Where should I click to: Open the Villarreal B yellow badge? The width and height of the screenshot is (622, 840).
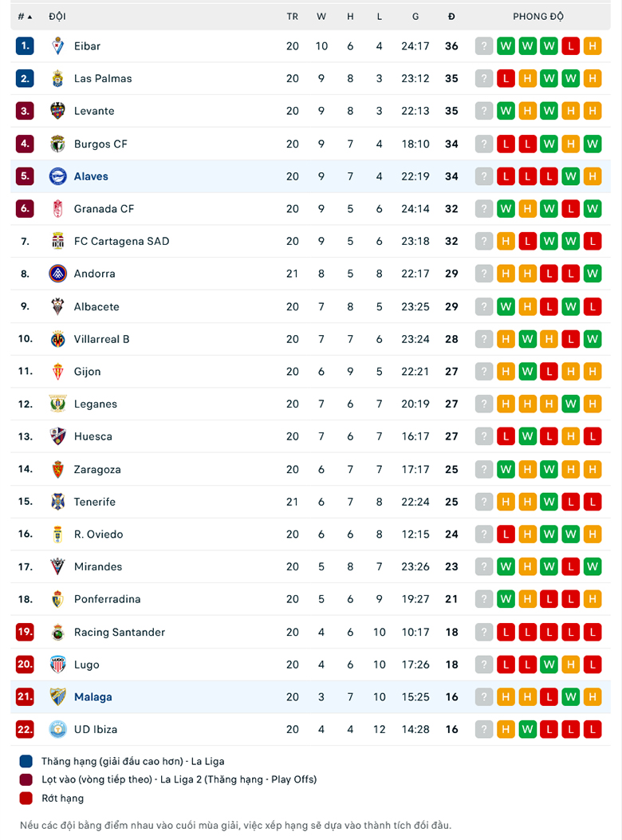tap(58, 339)
